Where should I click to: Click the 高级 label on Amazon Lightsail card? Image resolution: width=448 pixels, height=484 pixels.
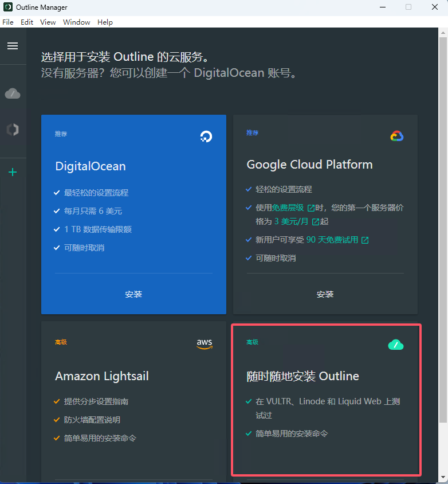pos(61,342)
